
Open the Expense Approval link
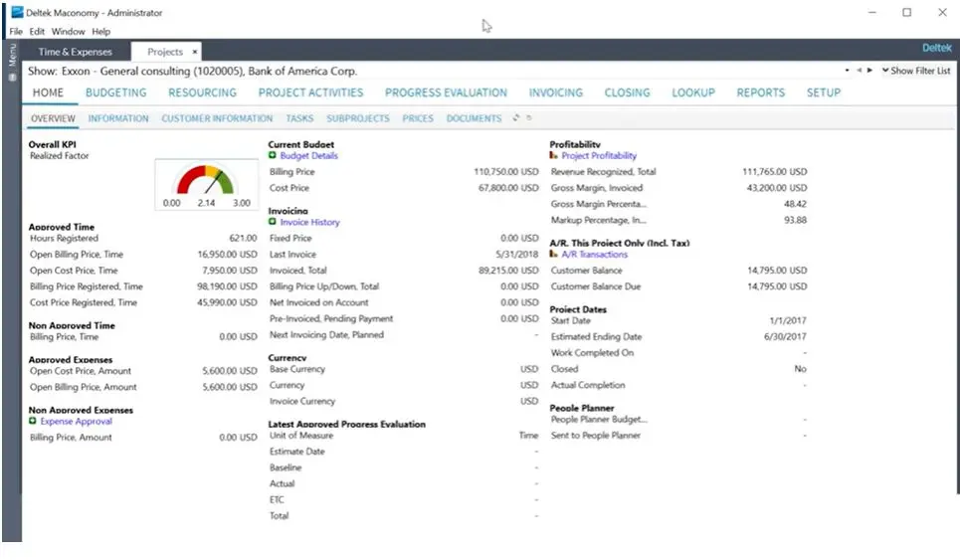tap(76, 422)
